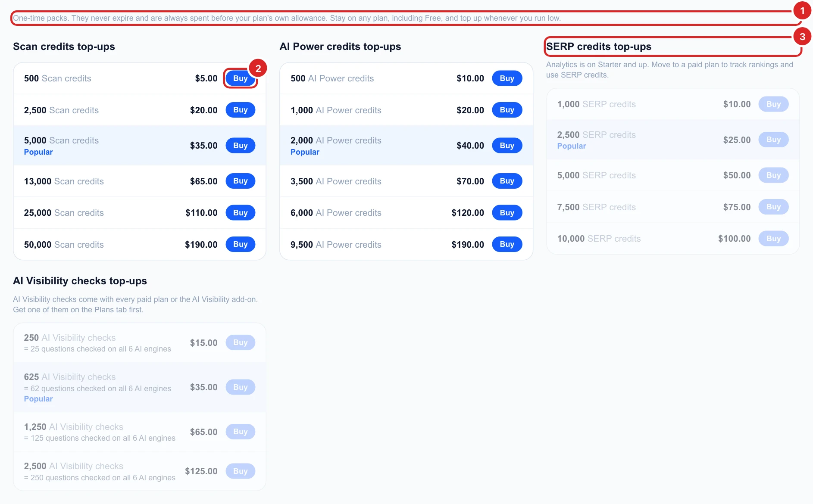Buy 3,500 AI Power credits
The image size is (813, 504).
point(507,181)
